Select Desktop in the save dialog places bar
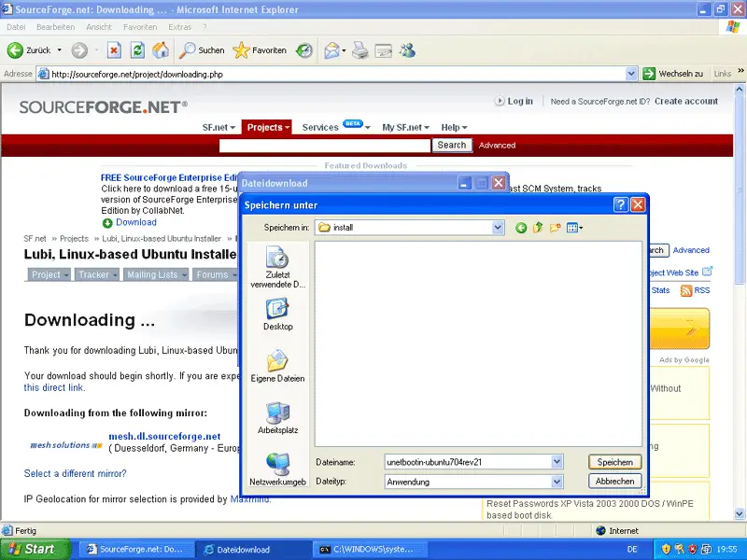 point(277,314)
